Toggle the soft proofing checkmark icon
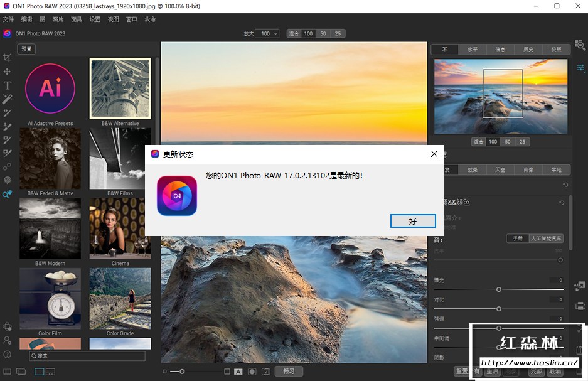This screenshot has width=588, height=381. pyautogui.click(x=266, y=372)
